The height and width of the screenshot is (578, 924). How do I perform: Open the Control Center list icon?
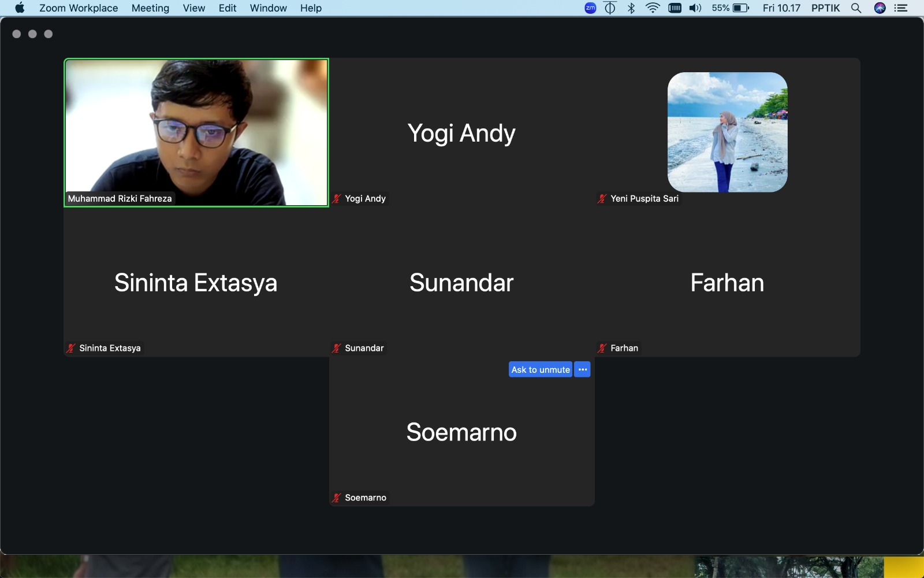pos(901,8)
